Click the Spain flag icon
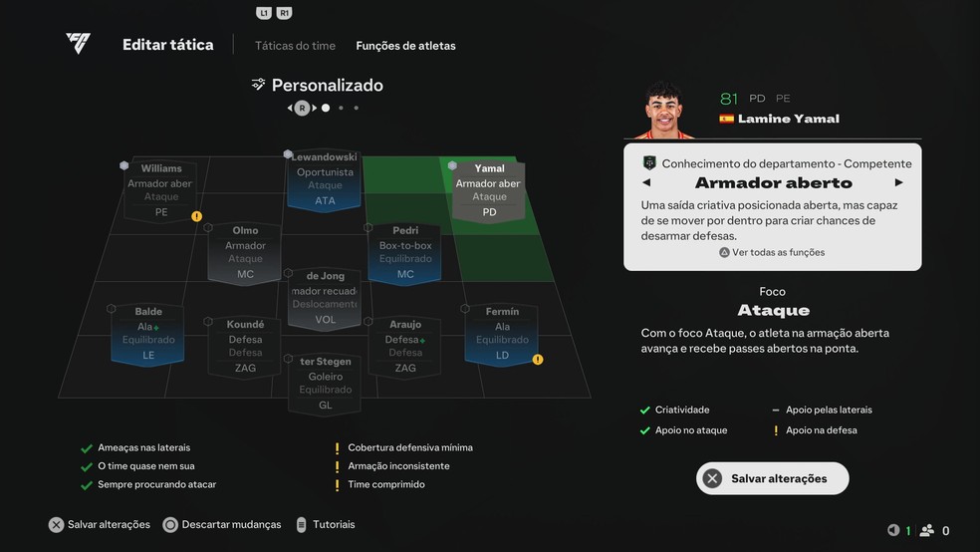 pos(726,119)
